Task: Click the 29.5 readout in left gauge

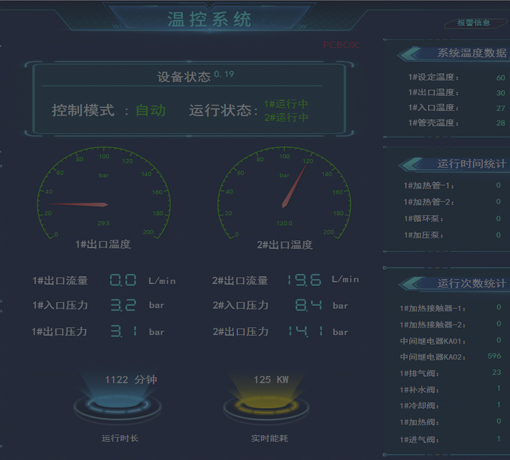Action: click(x=104, y=223)
